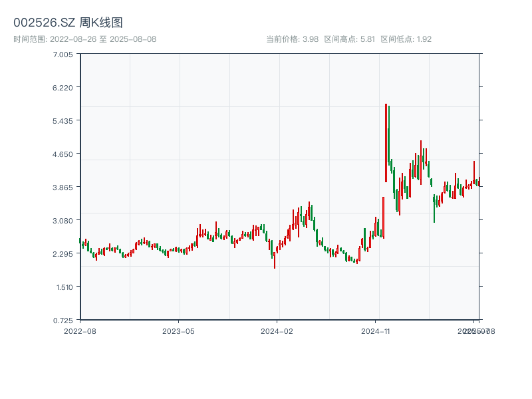Screen dimensions: 532x399
Task: Click y-axis label 2.295
Action: (63, 254)
